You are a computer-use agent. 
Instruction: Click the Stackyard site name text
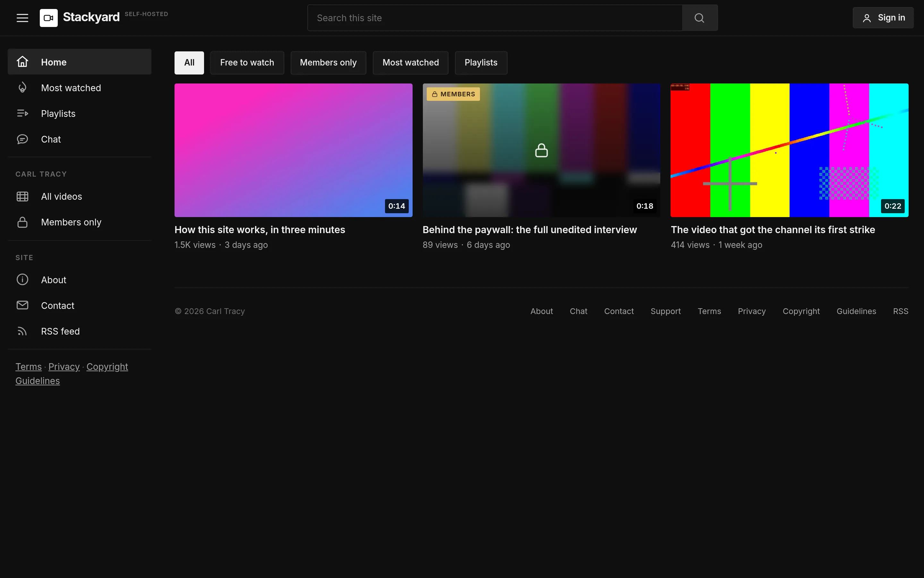[91, 17]
